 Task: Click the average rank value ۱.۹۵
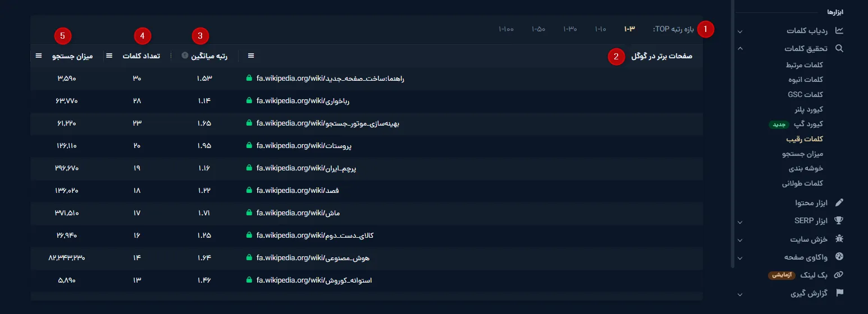[x=204, y=146]
